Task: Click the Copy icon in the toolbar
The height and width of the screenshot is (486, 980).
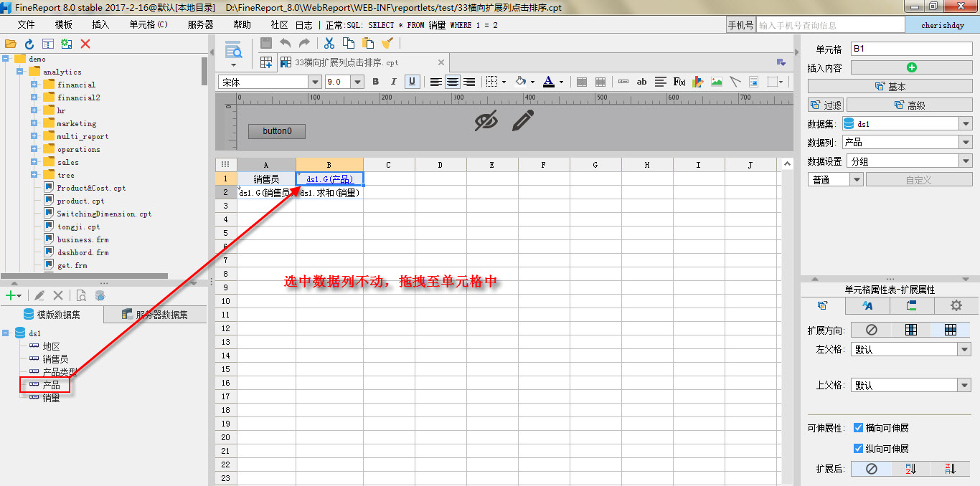Action: click(349, 43)
